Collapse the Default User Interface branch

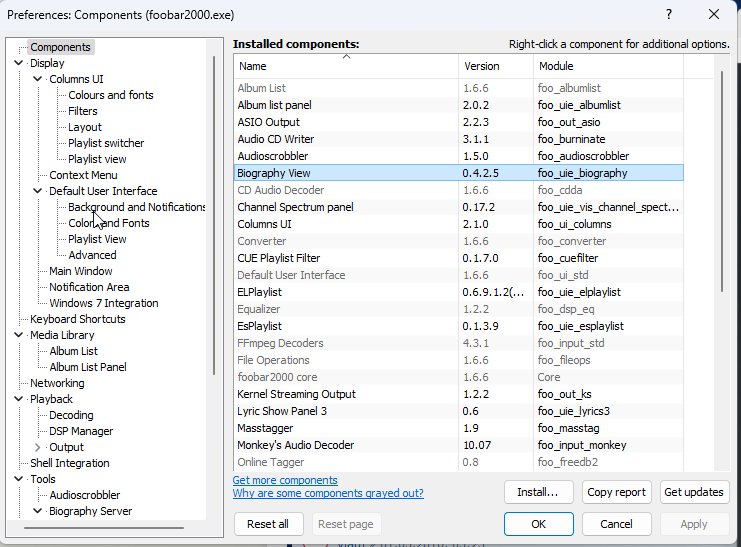pyautogui.click(x=38, y=191)
